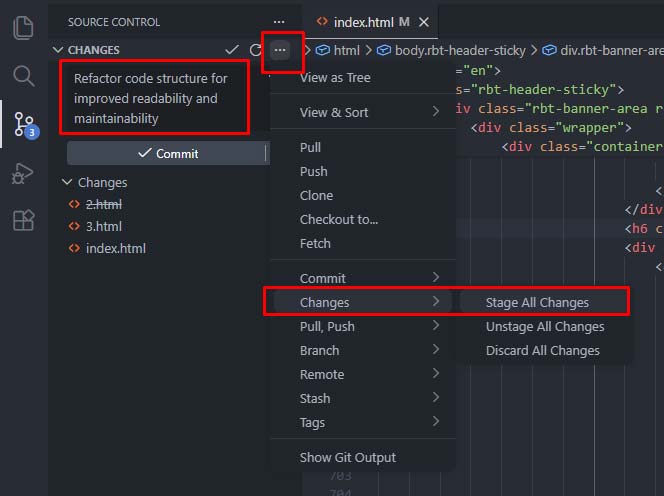Image resolution: width=664 pixels, height=496 pixels.
Task: Select Stage All Changes
Action: (545, 302)
